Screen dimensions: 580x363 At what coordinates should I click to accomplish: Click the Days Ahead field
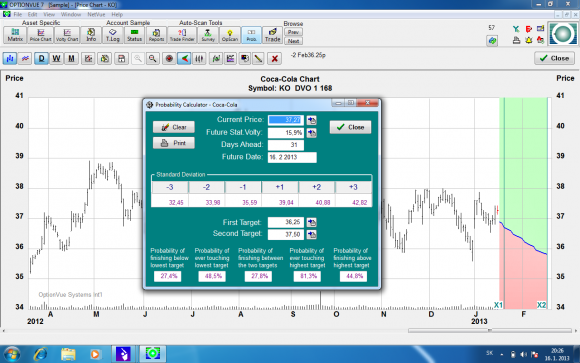point(286,145)
